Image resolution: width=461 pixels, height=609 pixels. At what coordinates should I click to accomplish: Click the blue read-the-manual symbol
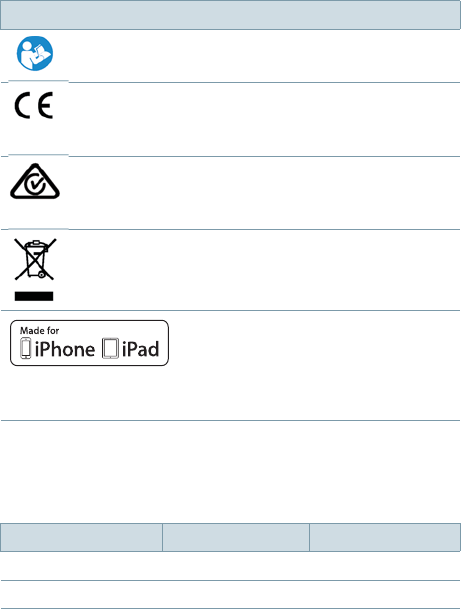pyautogui.click(x=35, y=54)
